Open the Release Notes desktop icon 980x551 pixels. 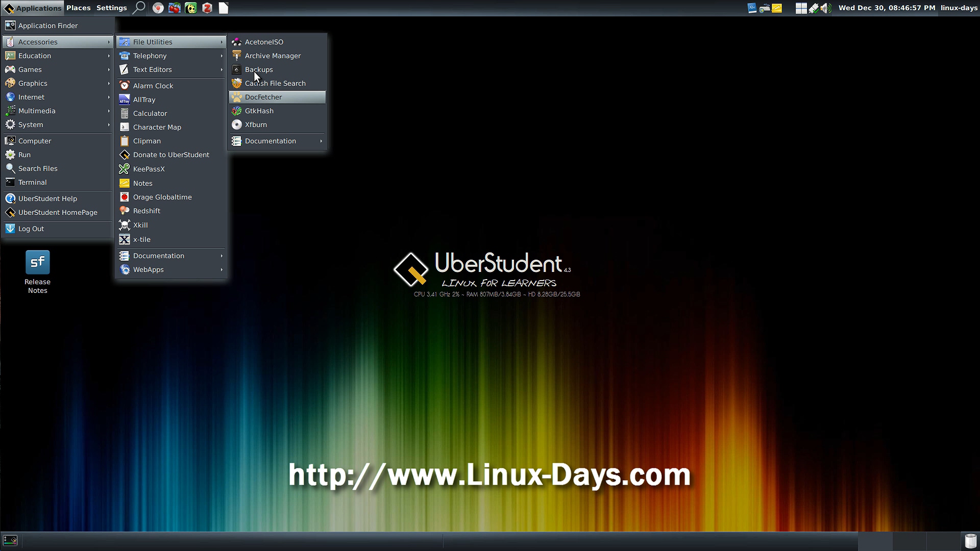click(x=38, y=272)
